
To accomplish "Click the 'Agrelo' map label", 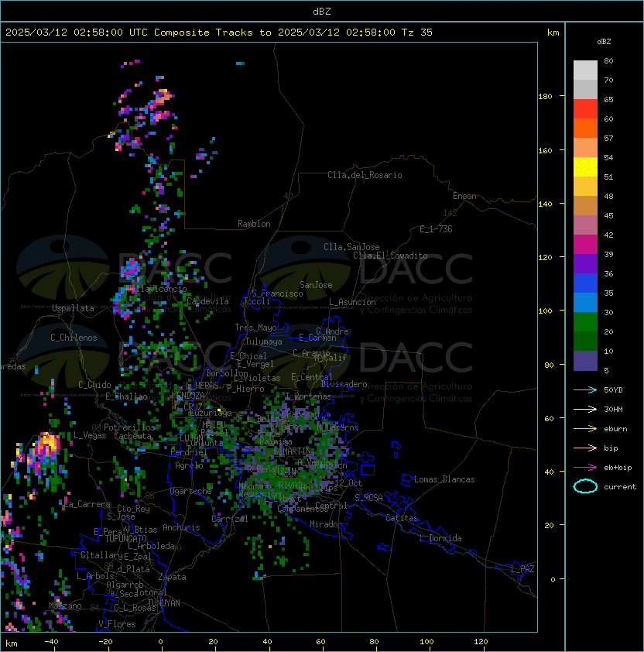I will [x=189, y=465].
